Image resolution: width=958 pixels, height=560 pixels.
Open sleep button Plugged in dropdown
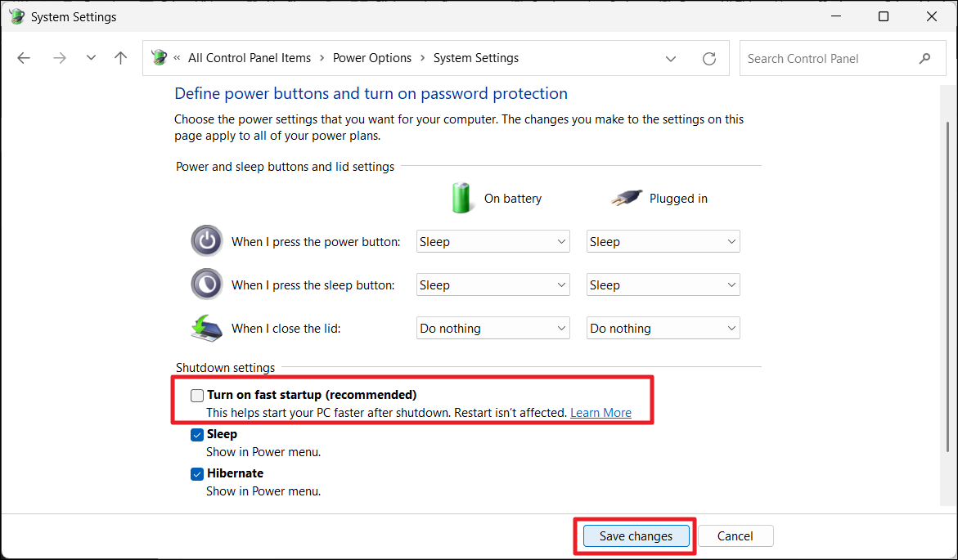[x=663, y=285]
